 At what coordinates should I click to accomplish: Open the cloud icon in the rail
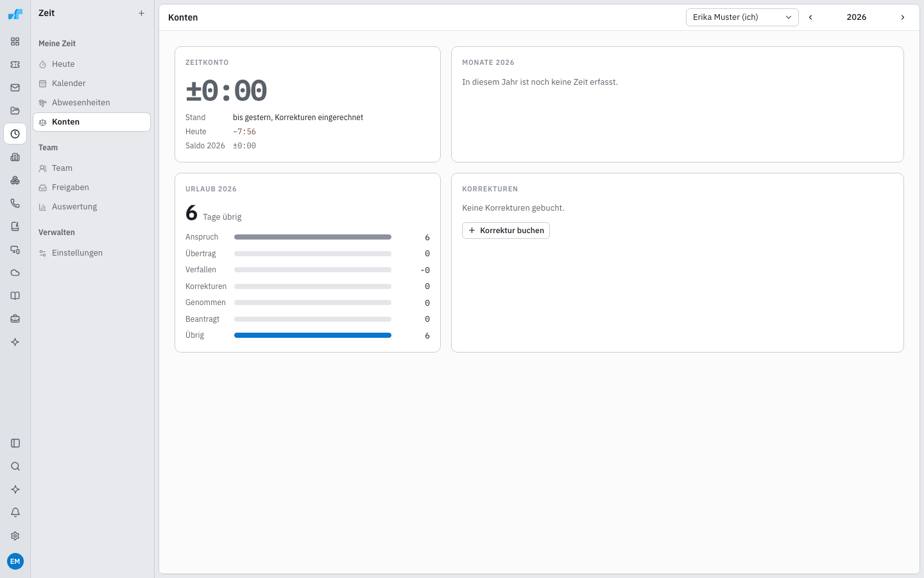pos(15,273)
